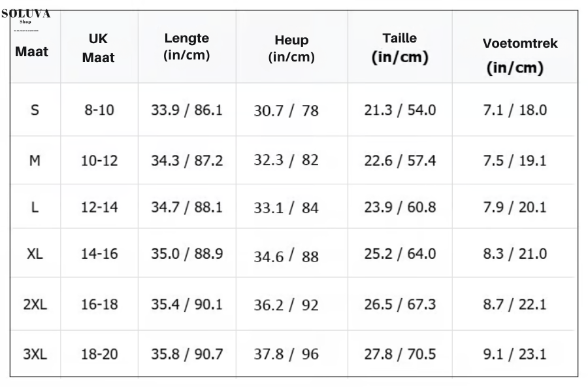
Task: Click the L size row label
Action: [x=35, y=207]
